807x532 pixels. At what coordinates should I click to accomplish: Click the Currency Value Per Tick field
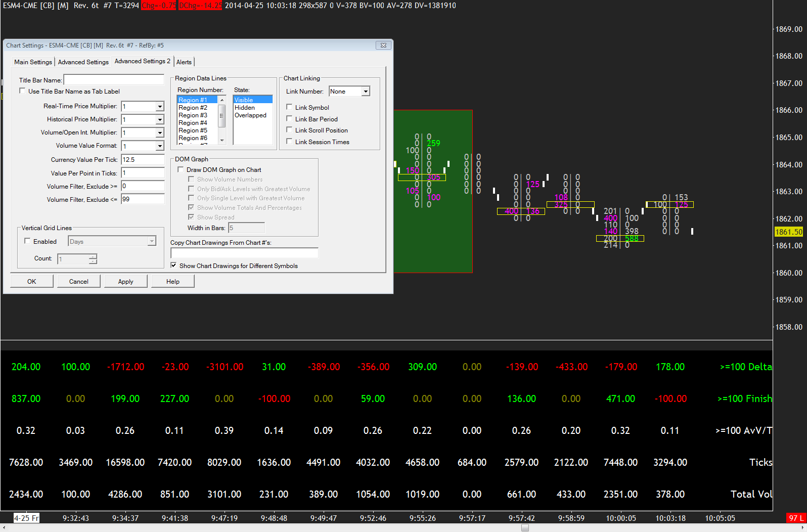143,160
